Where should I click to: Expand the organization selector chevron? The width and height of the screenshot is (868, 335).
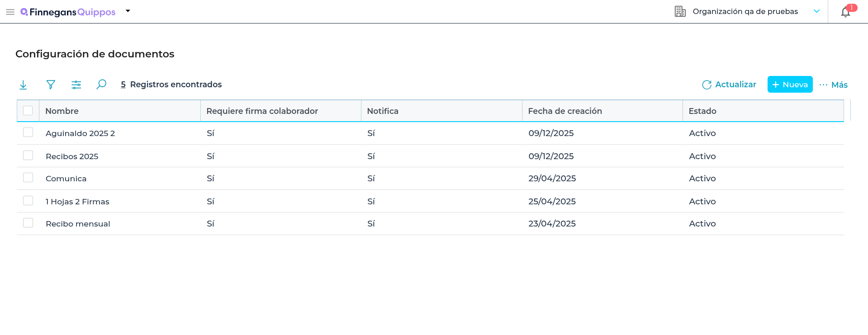pyautogui.click(x=816, y=11)
